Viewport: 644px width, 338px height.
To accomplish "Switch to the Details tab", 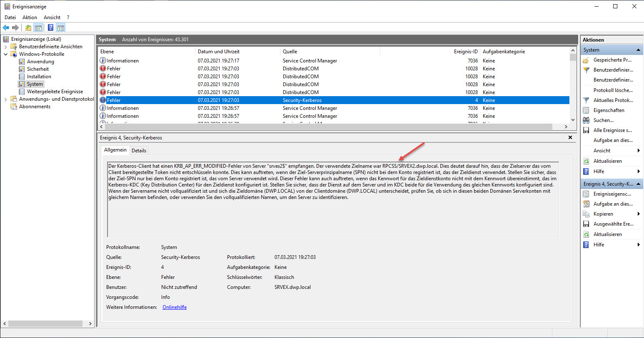I will click(x=139, y=150).
